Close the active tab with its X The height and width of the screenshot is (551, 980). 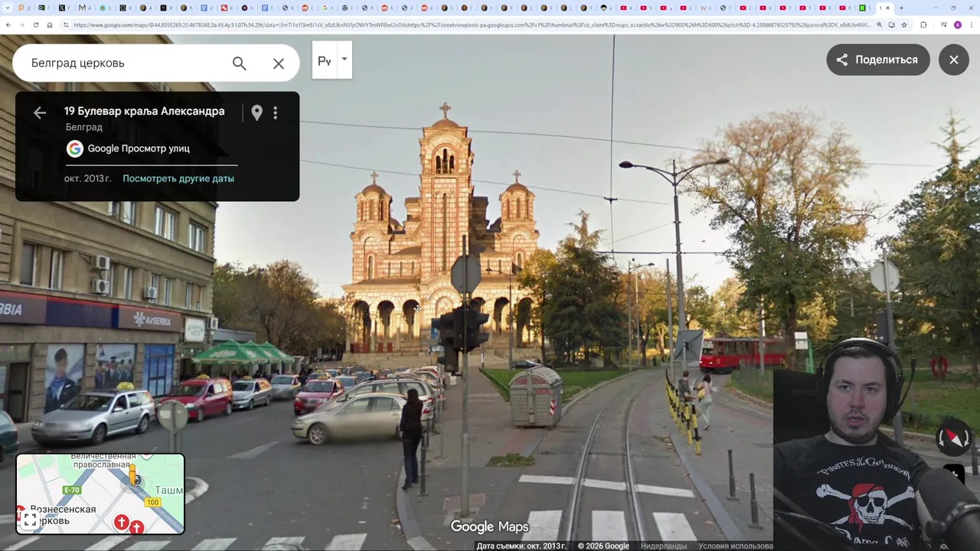[887, 8]
